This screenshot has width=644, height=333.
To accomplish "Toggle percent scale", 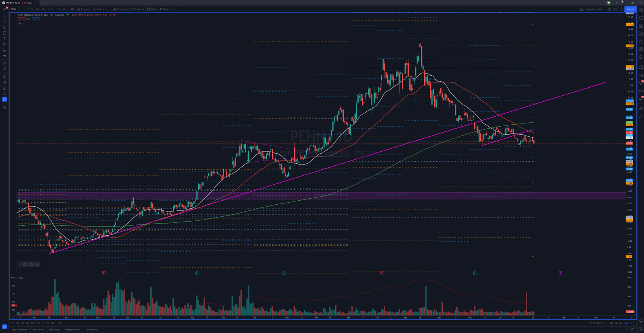I will click(x=616, y=323).
